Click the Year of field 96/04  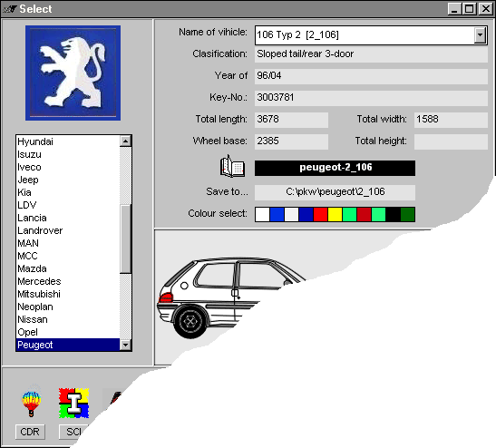point(371,76)
